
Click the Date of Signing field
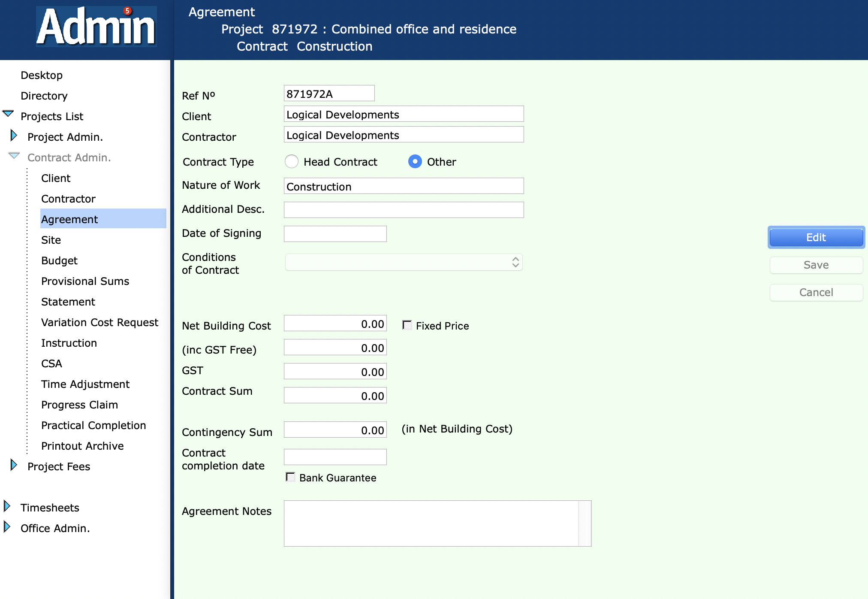tap(335, 234)
